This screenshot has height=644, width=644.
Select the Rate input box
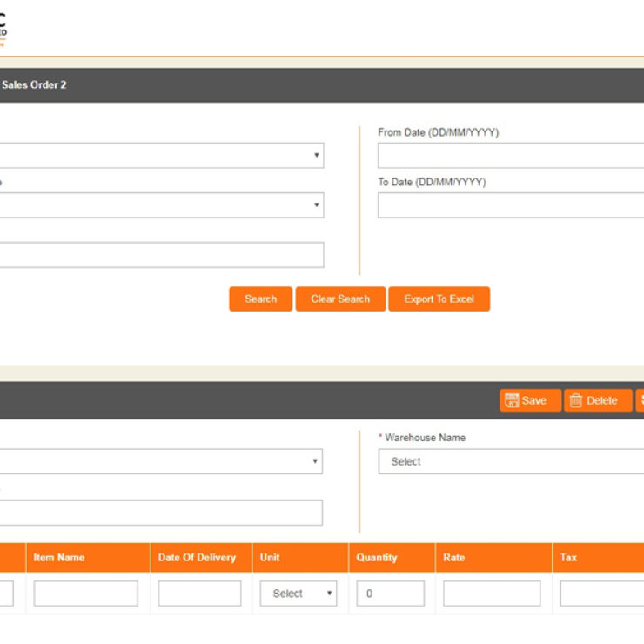(492, 594)
